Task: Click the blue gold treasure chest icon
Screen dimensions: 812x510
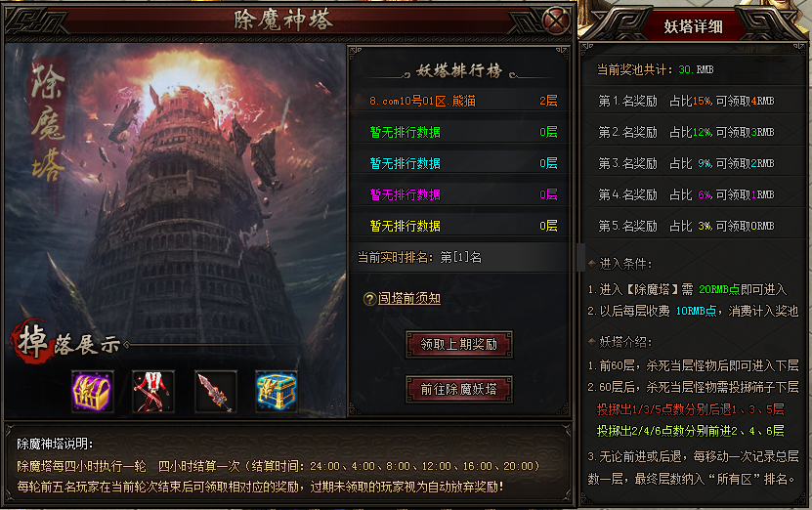Action: 277,391
